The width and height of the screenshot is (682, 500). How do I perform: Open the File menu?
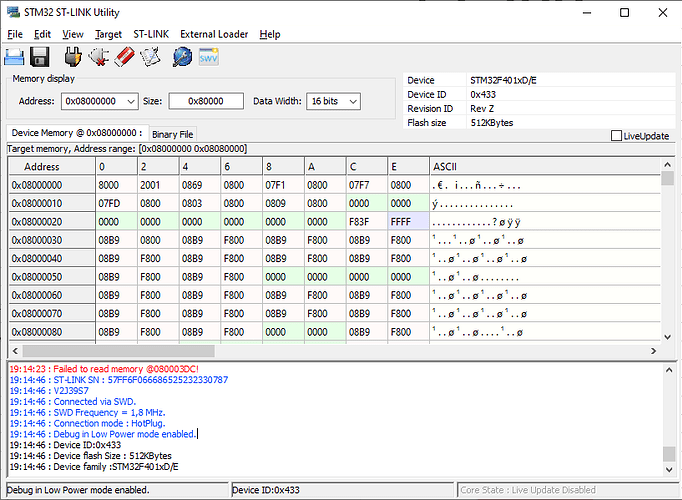[15, 34]
